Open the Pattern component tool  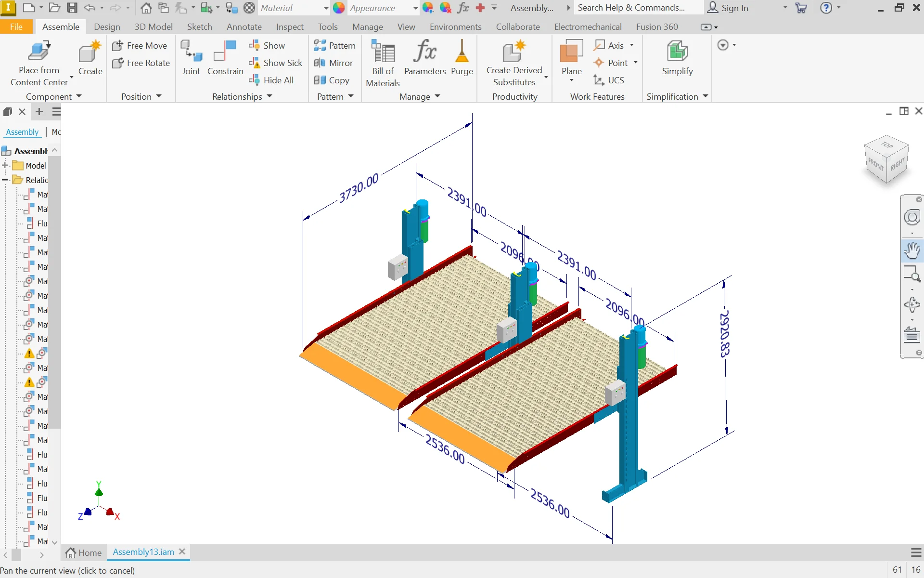click(334, 45)
